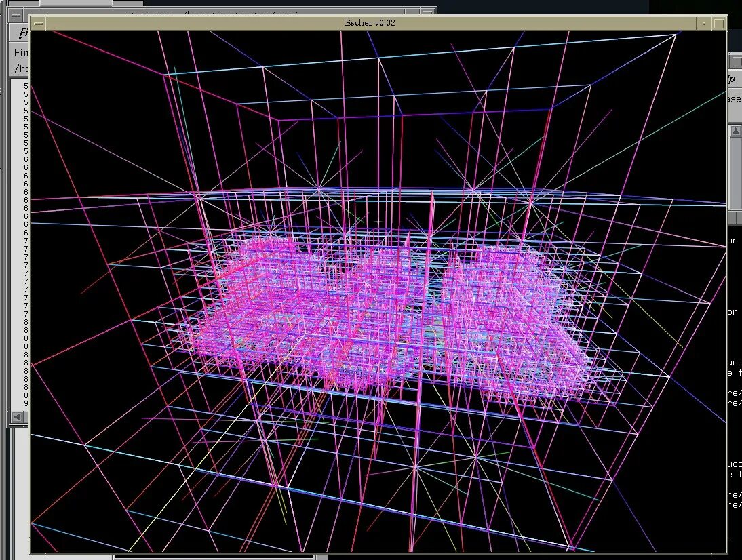
Task: Open the File menu in left background window
Action: click(24, 33)
